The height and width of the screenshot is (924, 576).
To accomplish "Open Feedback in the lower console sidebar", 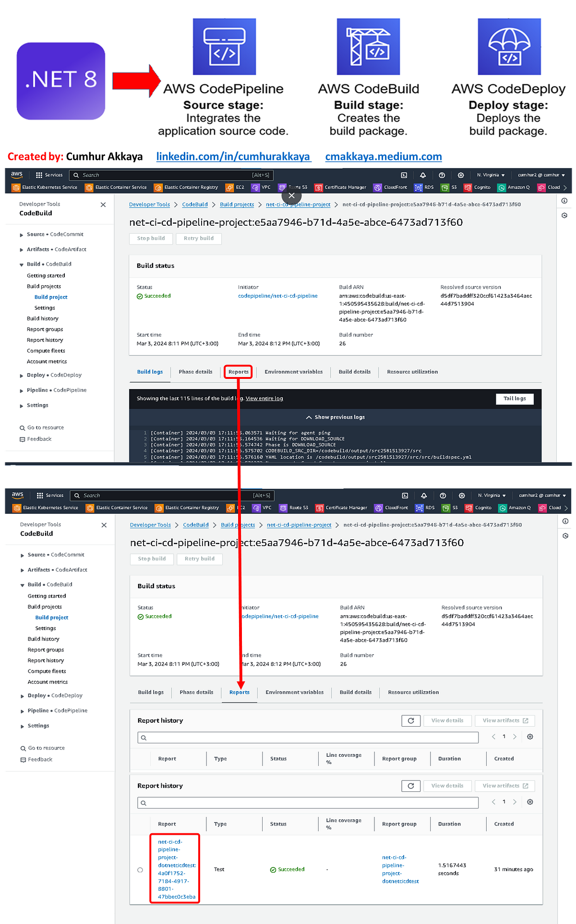I will point(36,759).
